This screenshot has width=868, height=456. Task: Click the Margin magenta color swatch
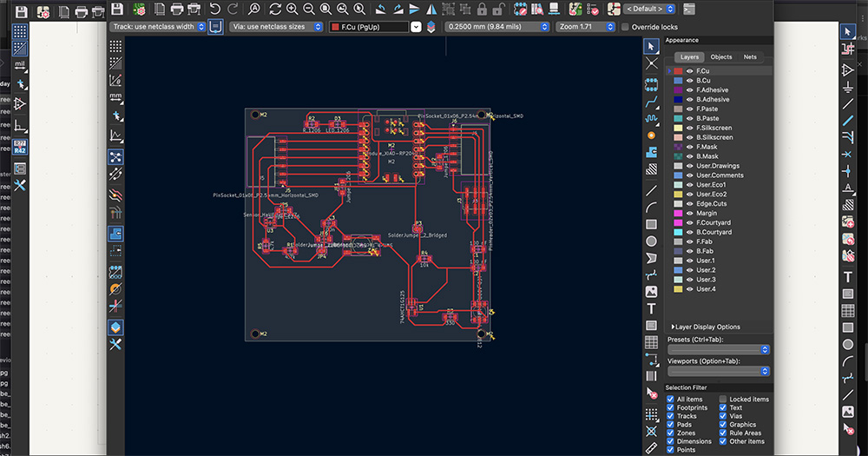point(678,214)
